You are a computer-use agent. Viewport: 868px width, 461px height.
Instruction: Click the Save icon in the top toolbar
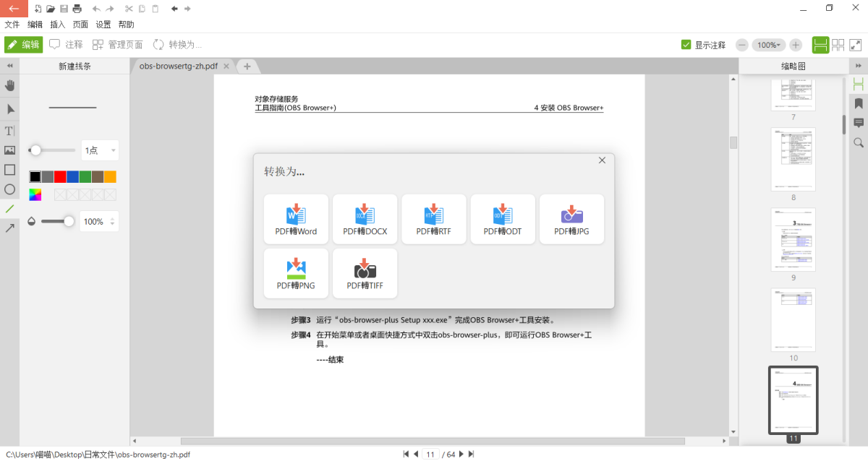pos(64,8)
